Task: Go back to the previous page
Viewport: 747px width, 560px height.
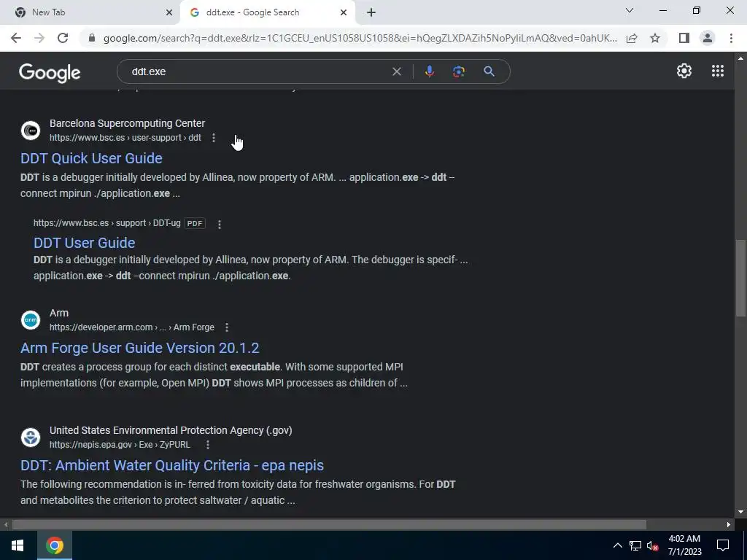Action: [16, 38]
